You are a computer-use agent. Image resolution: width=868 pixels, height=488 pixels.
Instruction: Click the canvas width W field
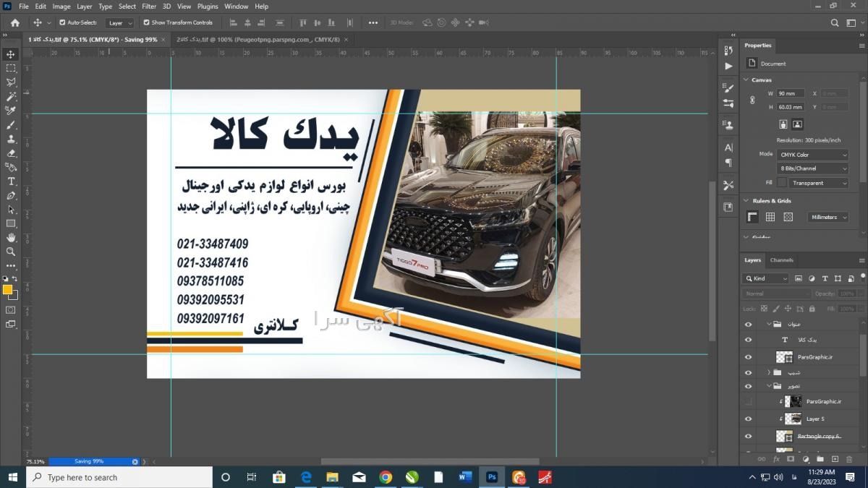coord(791,93)
